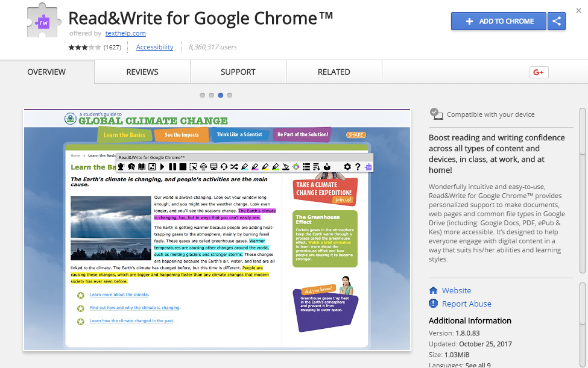Image resolution: width=588 pixels, height=368 pixels.
Task: Click the 'See the Impacts' orange tab in screenshot
Action: pyautogui.click(x=182, y=135)
